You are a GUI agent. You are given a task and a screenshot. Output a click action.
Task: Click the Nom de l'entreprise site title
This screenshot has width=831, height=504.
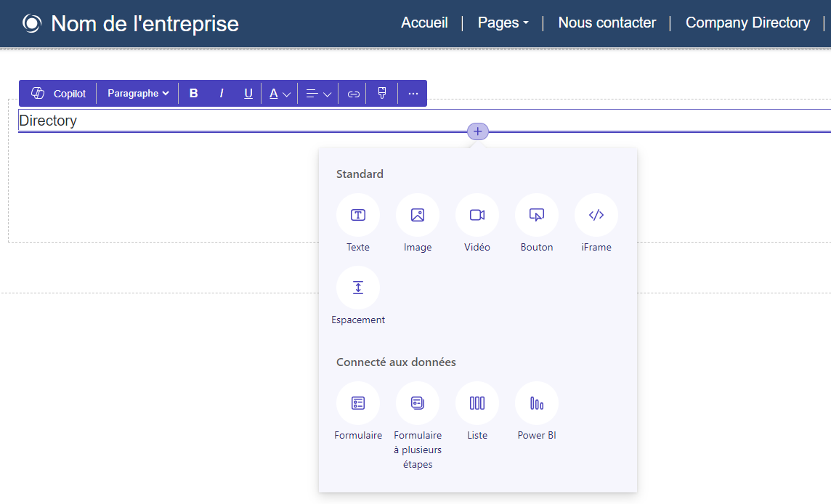pos(145,24)
